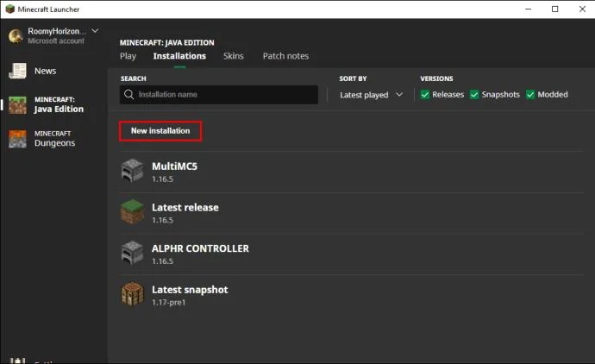Click the Java Edition grass block icon
Viewport: 595px width, 364px height.
[18, 105]
